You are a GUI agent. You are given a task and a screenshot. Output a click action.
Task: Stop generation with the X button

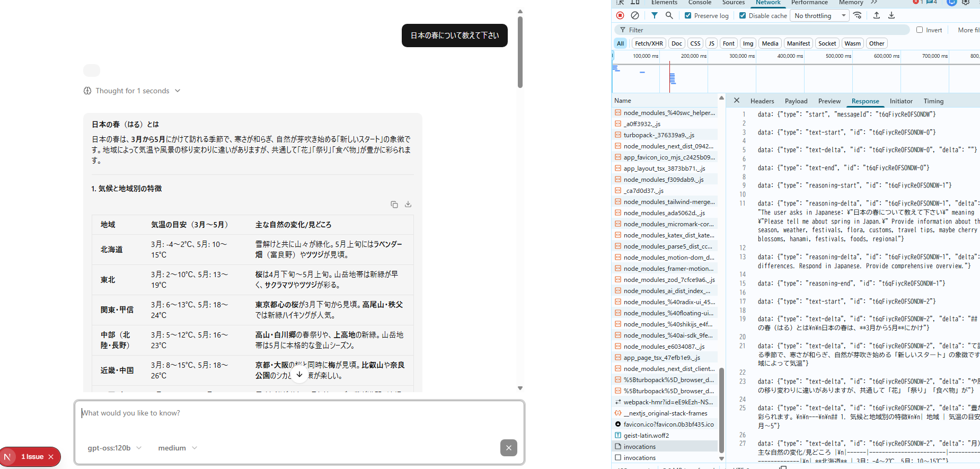click(x=509, y=448)
